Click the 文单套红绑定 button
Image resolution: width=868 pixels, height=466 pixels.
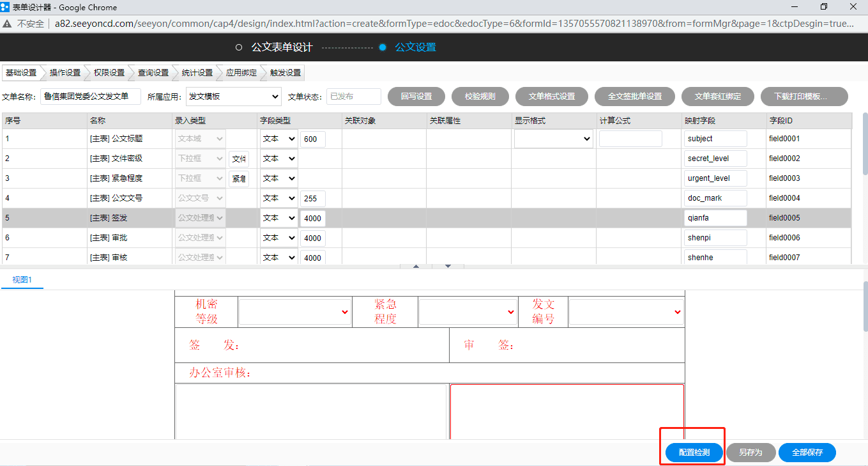point(718,97)
